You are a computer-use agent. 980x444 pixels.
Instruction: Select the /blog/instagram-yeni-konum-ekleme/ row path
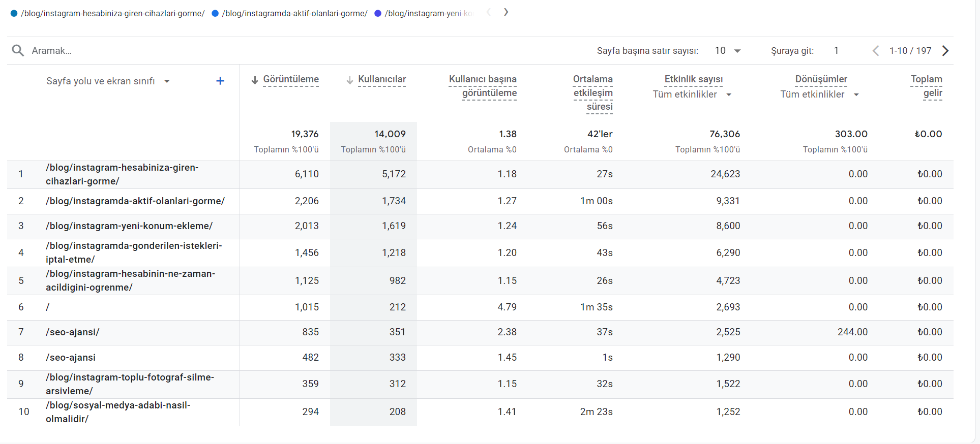coord(129,226)
